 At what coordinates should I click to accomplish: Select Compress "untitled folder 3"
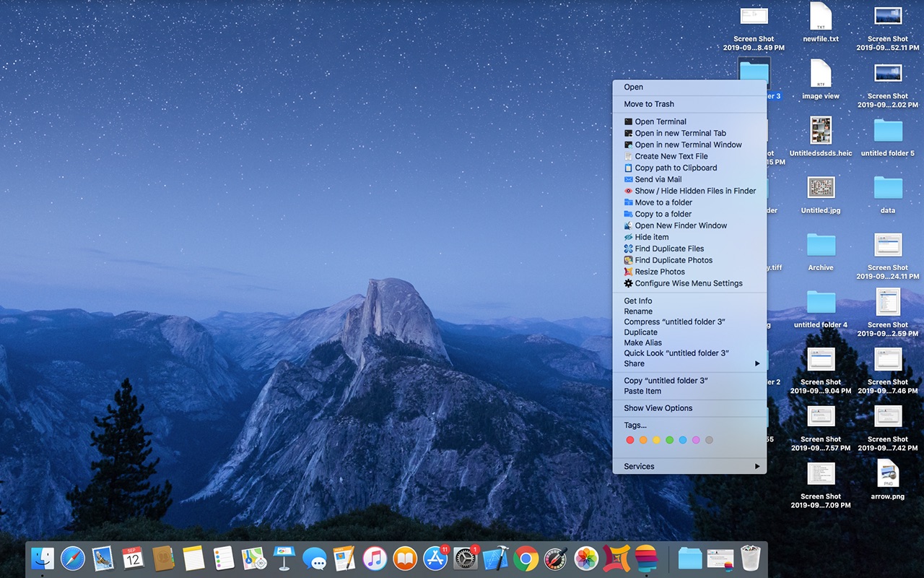tap(674, 322)
